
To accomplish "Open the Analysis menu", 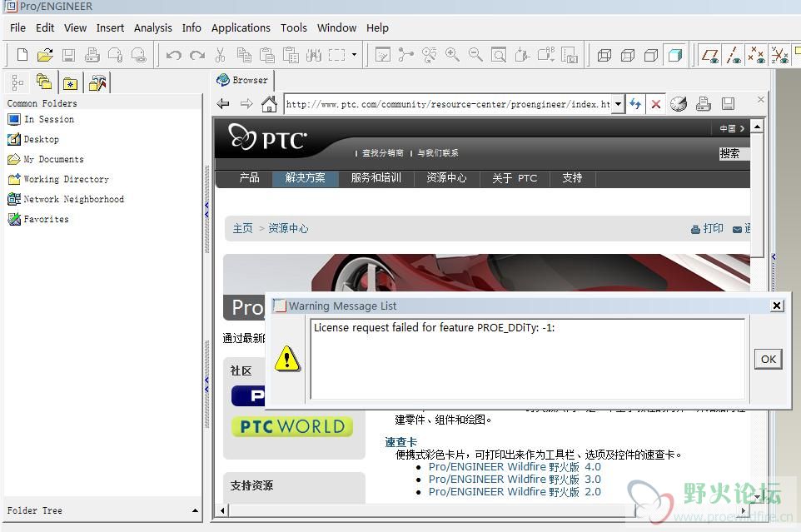I will 152,27.
